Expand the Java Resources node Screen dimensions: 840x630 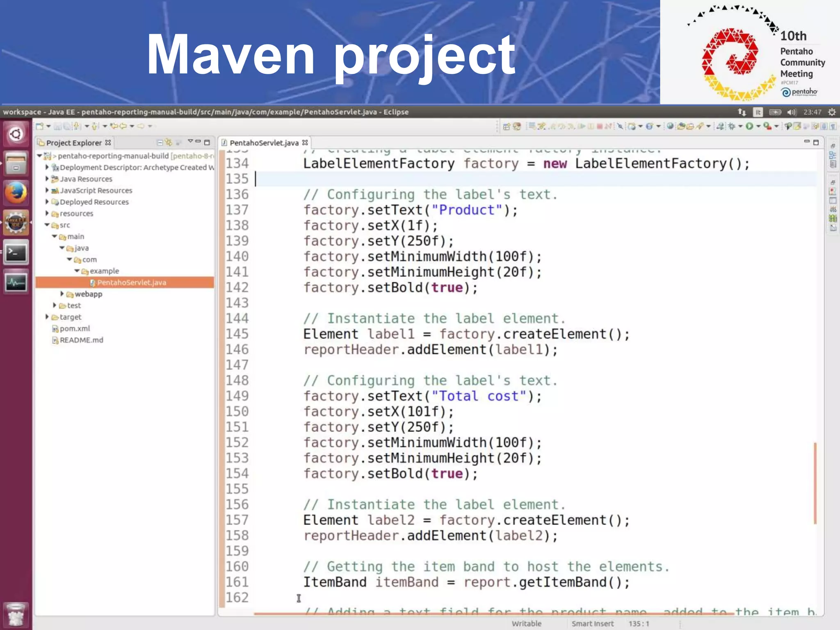(x=47, y=179)
